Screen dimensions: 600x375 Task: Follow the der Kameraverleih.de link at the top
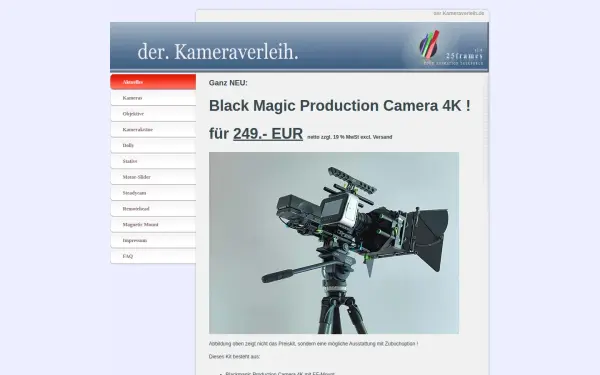pos(458,13)
